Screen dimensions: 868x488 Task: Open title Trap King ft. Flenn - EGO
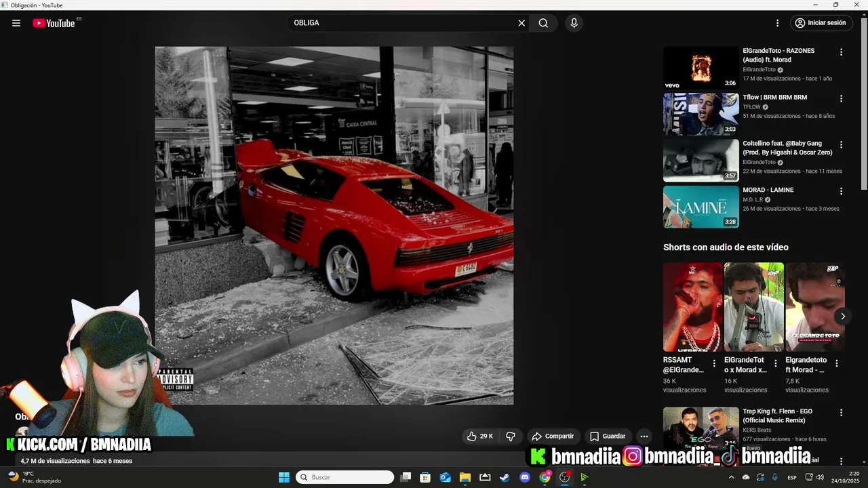point(777,415)
